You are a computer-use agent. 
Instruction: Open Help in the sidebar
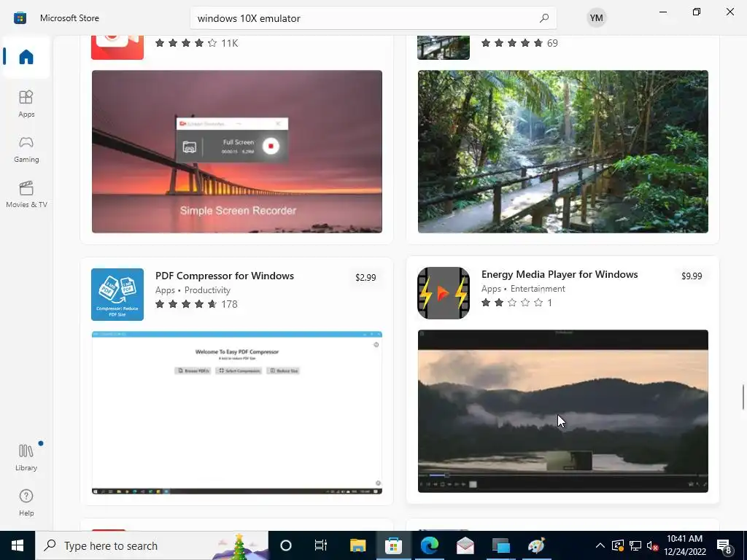(x=26, y=502)
